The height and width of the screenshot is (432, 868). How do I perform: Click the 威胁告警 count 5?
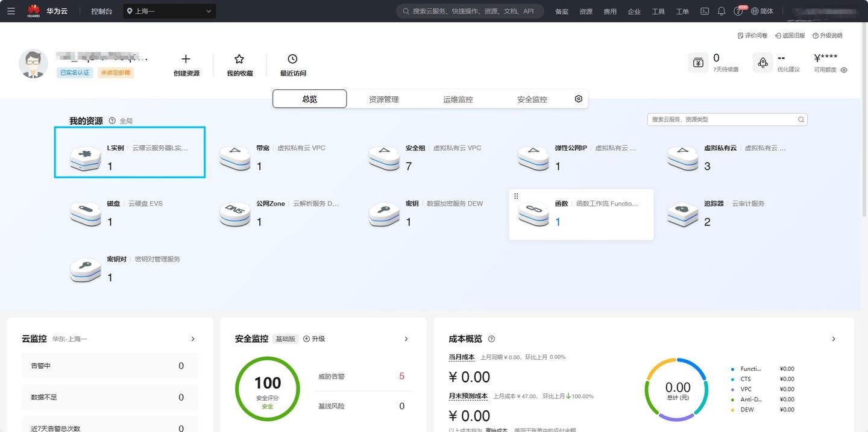(x=401, y=376)
